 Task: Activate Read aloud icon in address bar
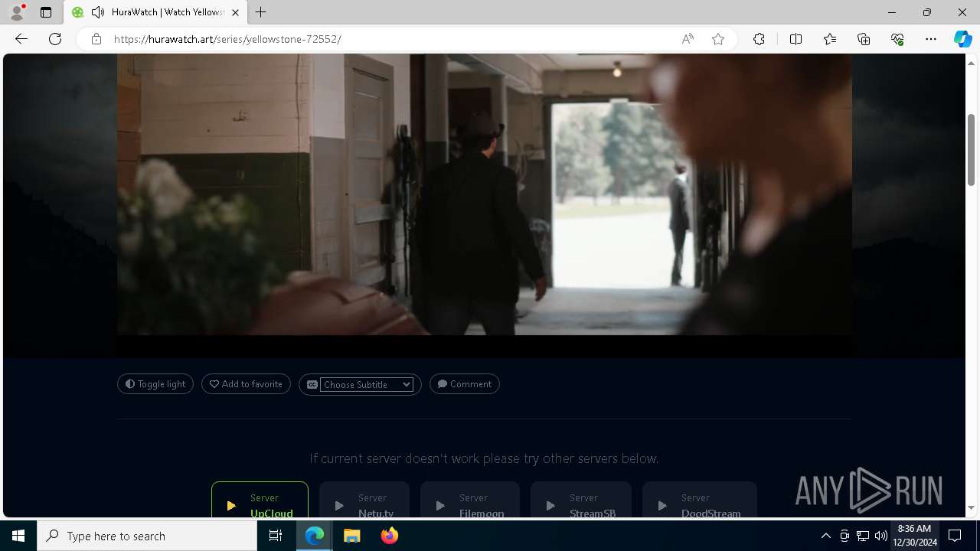688,39
